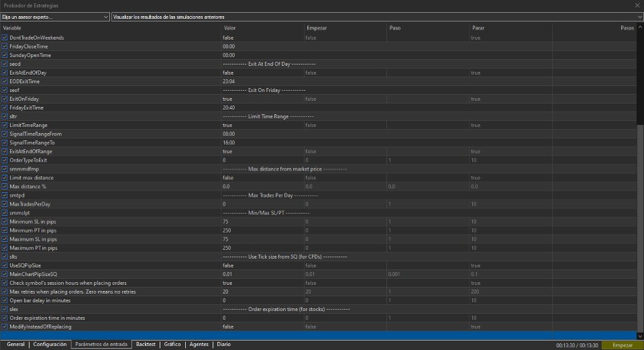Select the Max distance % variable name
The image size is (644, 350).
(x=28, y=186)
